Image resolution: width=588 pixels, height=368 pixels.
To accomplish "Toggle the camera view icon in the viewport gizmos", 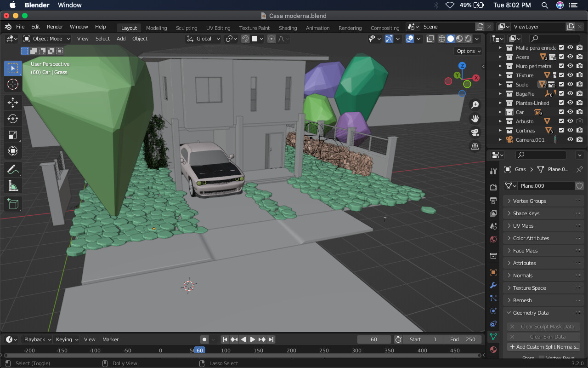I will [x=475, y=132].
